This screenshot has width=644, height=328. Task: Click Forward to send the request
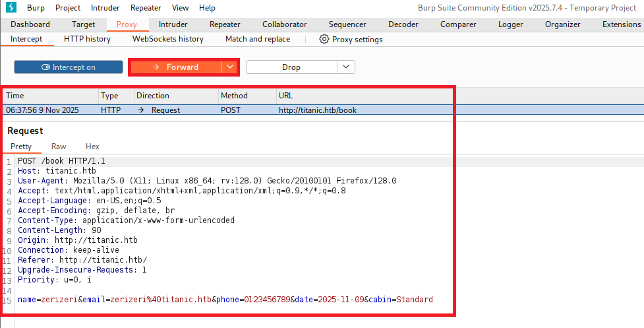175,67
